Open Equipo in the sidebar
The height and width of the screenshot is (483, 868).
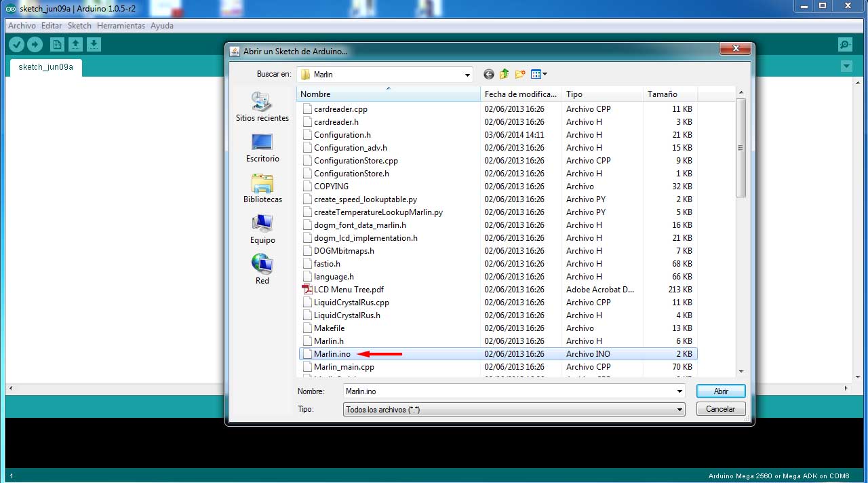click(x=262, y=229)
